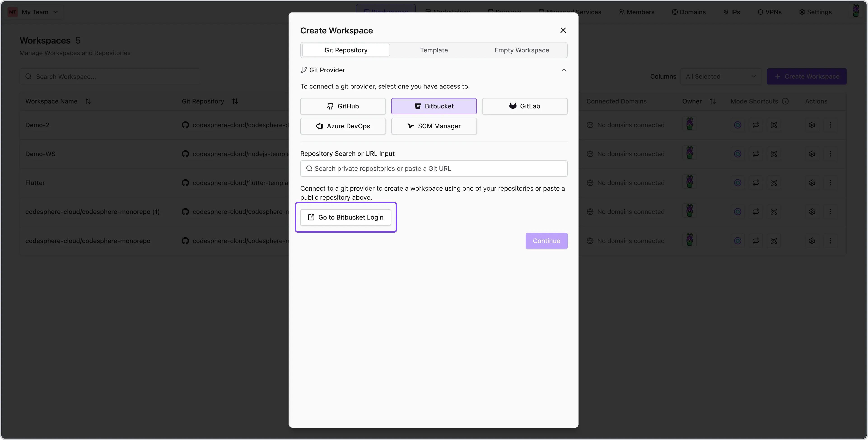Open Members from the top navigation
Image resolution: width=868 pixels, height=440 pixels.
tap(636, 12)
